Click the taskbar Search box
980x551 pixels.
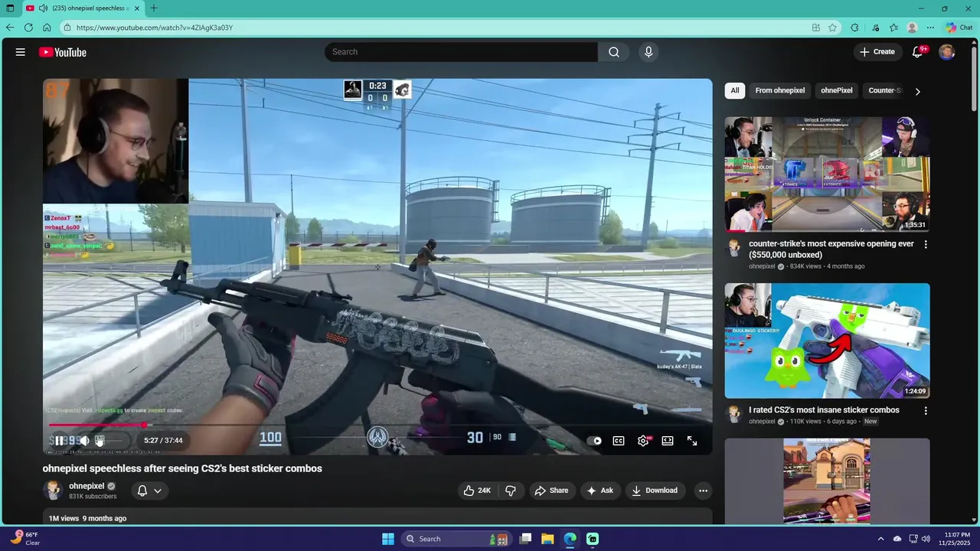point(456,539)
